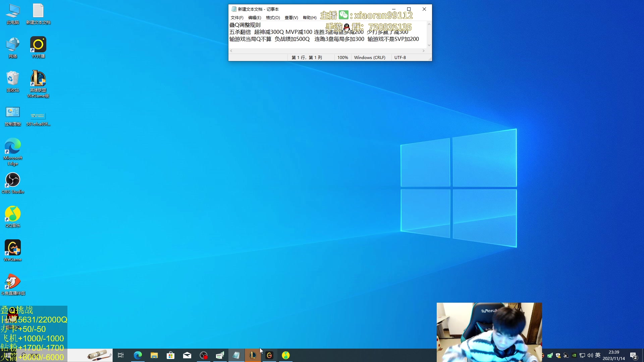Select the 新建文本文档 file on the desktop
This screenshot has width=644, height=362.
point(38,14)
